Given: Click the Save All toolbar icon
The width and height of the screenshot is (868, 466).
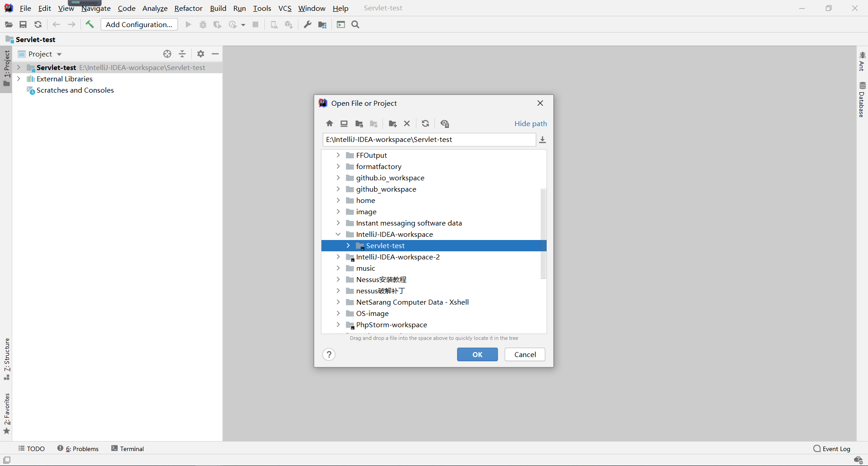Looking at the screenshot, I should tap(23, 24).
